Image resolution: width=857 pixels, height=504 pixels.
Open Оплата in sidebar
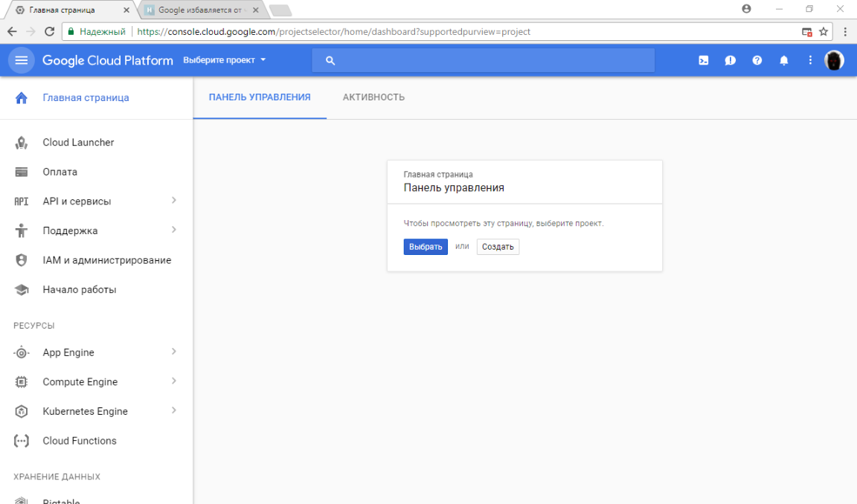[x=60, y=172]
